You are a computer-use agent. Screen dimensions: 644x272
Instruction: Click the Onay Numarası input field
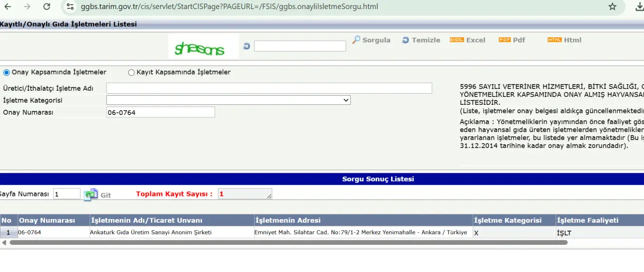(160, 112)
